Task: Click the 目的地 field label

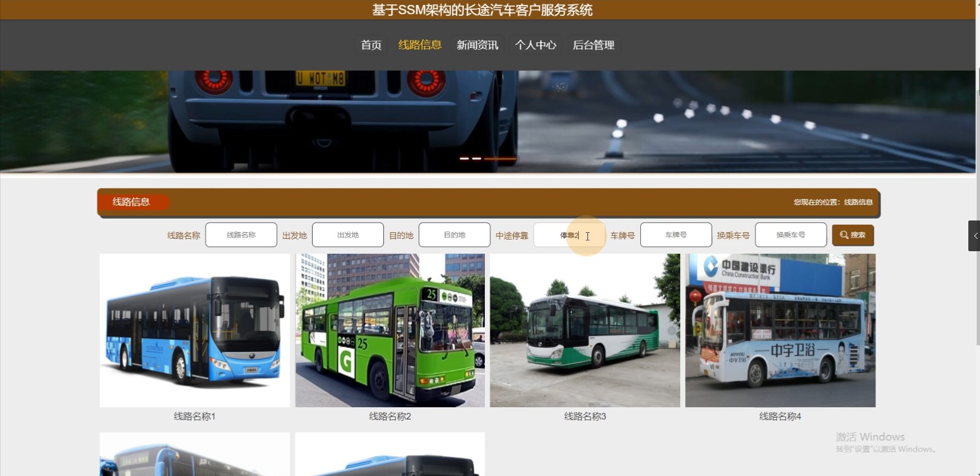Action: [x=401, y=235]
